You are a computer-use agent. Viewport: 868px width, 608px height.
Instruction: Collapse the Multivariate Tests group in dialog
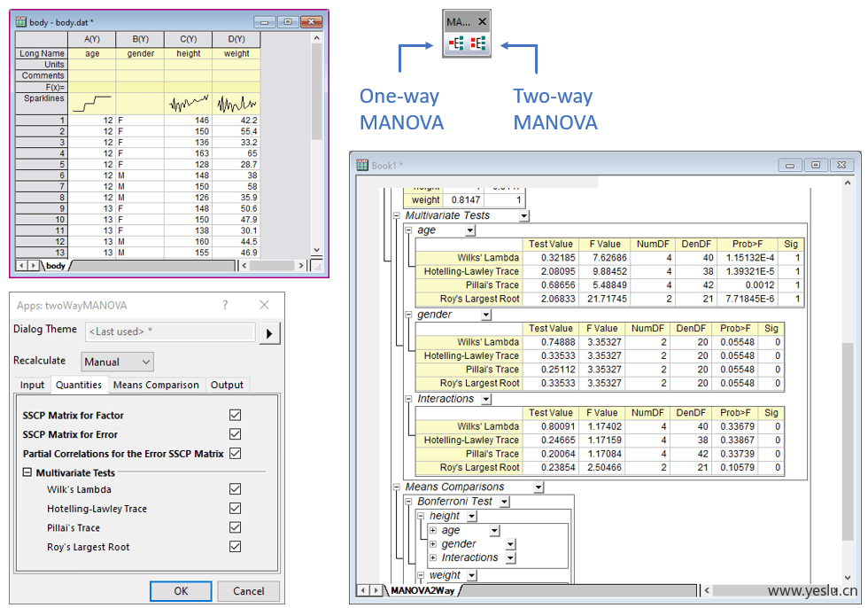coord(27,473)
